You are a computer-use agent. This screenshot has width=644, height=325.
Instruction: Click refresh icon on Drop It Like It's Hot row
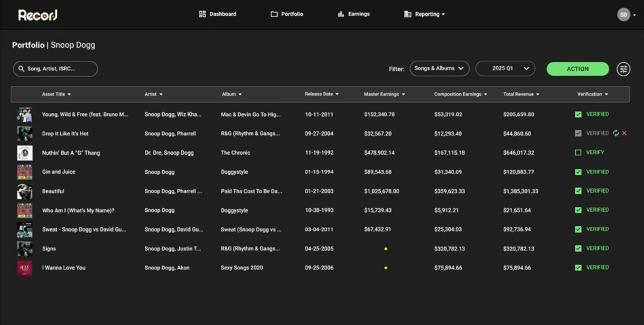[615, 133]
